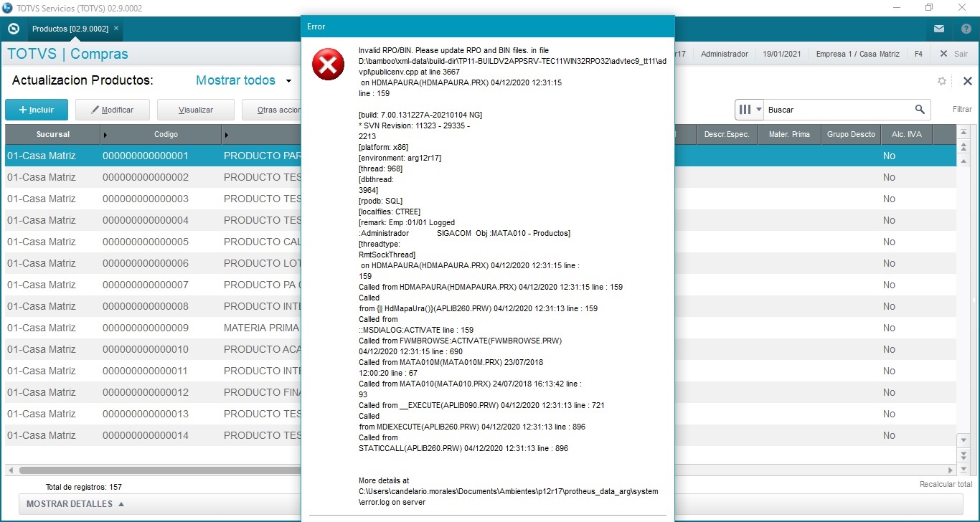Click the [platform: x86] line in Error dialog

pyautogui.click(x=384, y=147)
